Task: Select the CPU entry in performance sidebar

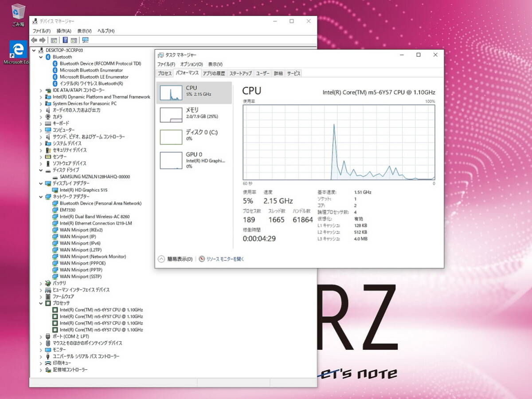Action: [x=194, y=92]
